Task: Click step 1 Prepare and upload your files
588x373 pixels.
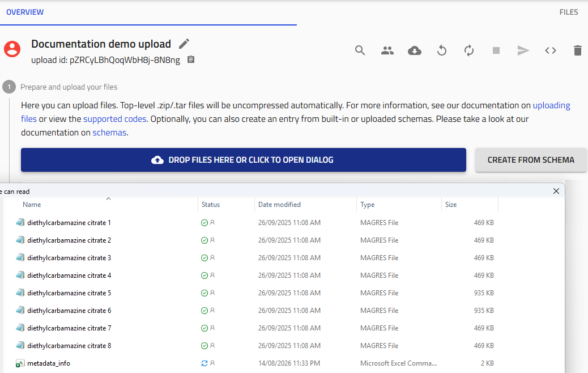Action: click(x=69, y=87)
